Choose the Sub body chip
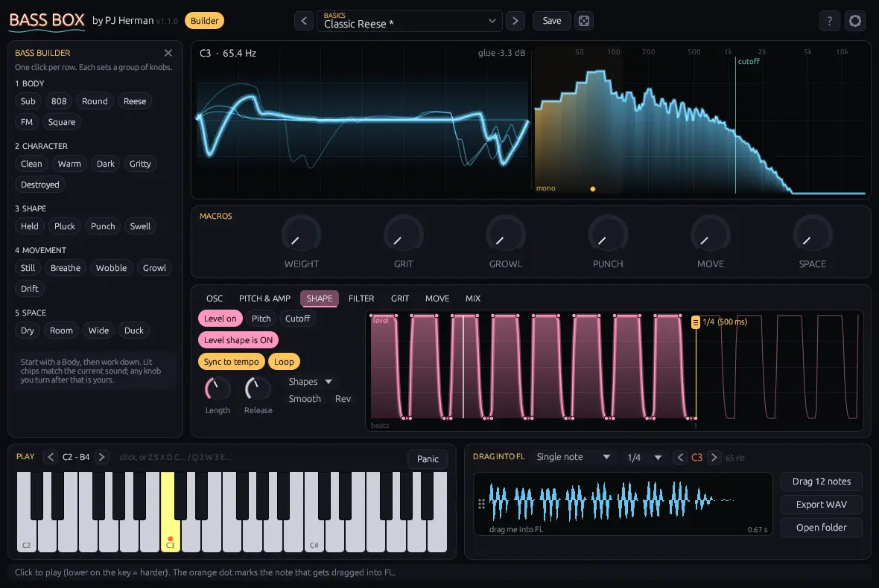 28,101
